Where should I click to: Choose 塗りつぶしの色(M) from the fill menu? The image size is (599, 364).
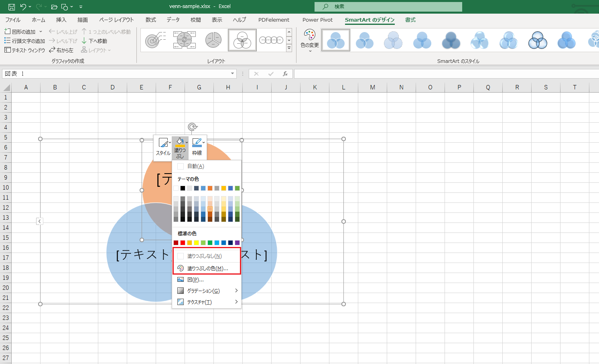point(207,268)
